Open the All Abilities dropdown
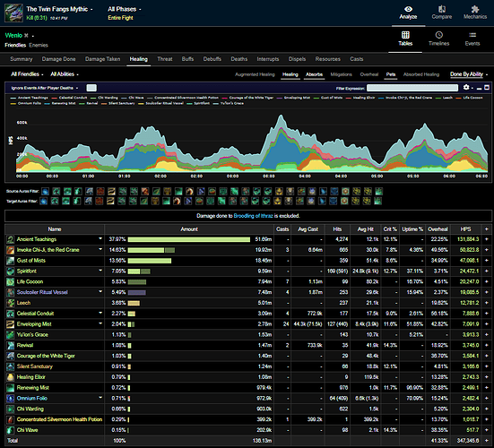This screenshot has height=448, width=494. (65, 74)
